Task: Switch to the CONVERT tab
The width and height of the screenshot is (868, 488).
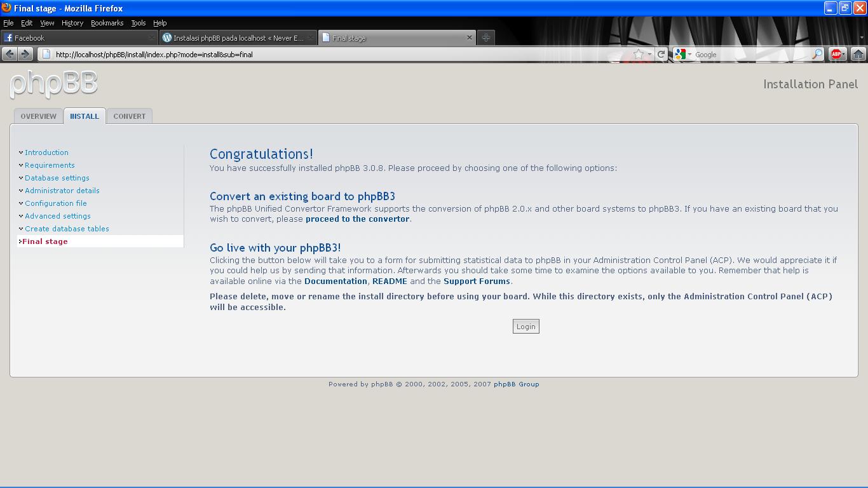Action: pyautogui.click(x=130, y=116)
